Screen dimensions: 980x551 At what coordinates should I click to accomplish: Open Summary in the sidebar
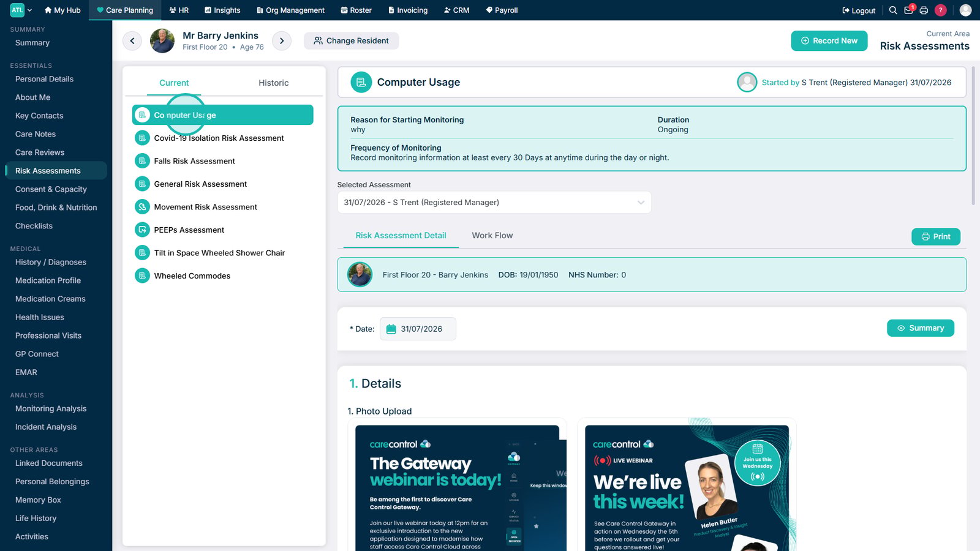coord(32,43)
